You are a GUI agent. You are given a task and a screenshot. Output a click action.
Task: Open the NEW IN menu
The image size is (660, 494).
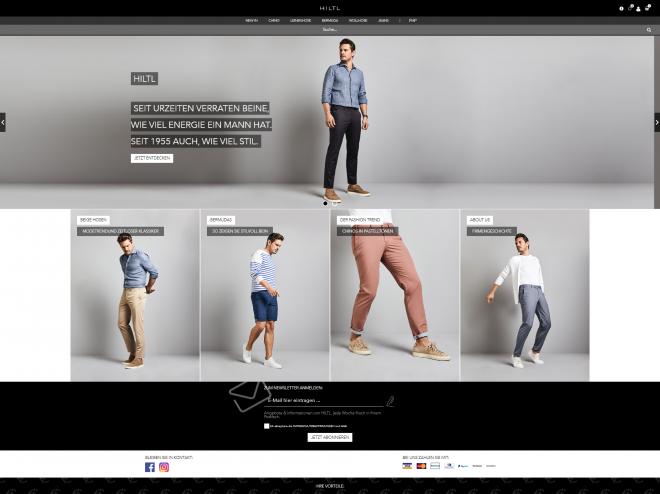[251, 20]
